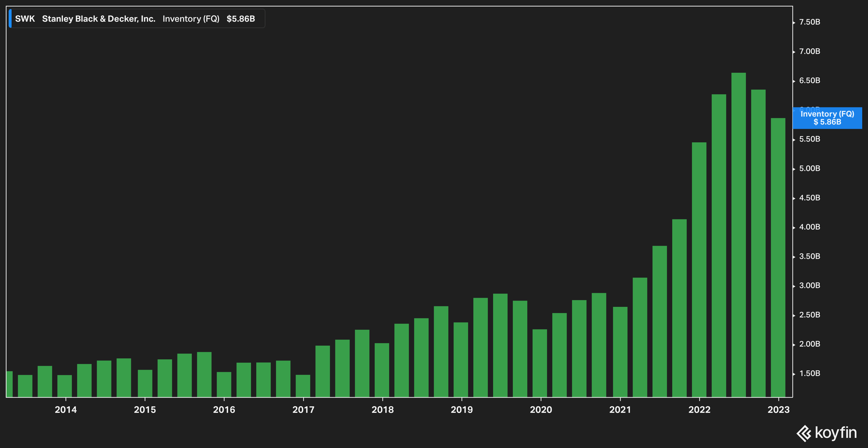
Task: Click the 6.50B y-axis label
Action: (x=810, y=81)
